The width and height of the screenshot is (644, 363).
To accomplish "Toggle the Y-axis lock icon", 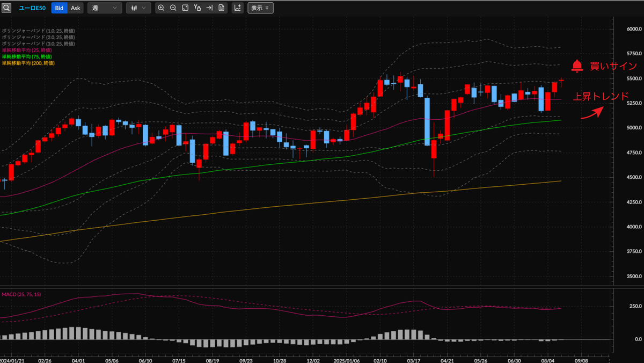I will click(197, 8).
